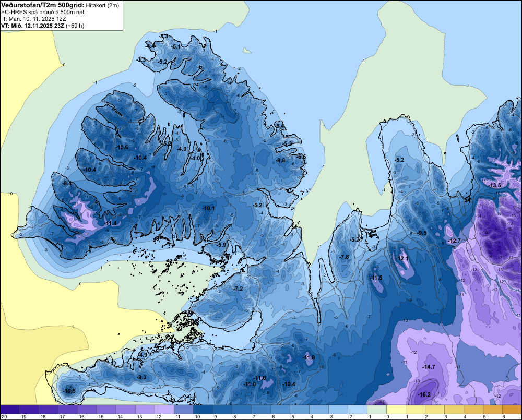Click the -1 pale green legend swatch
522x420 pixels.
click(377, 409)
